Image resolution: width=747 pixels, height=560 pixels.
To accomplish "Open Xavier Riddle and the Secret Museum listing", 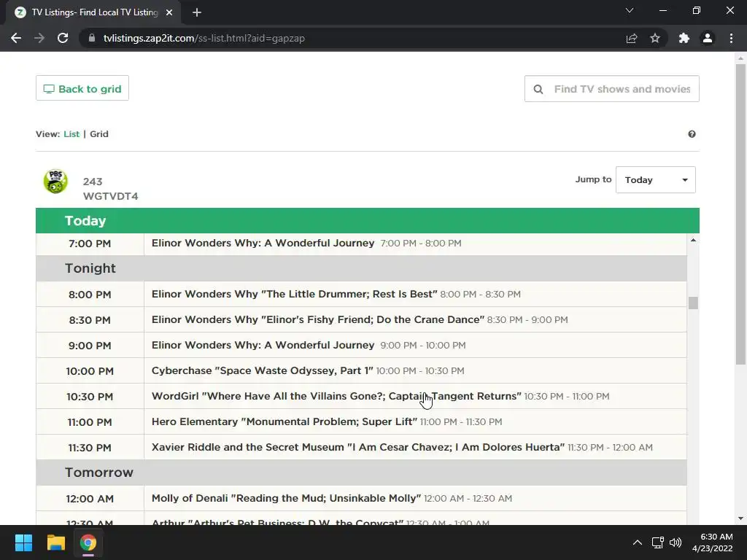I will point(358,447).
